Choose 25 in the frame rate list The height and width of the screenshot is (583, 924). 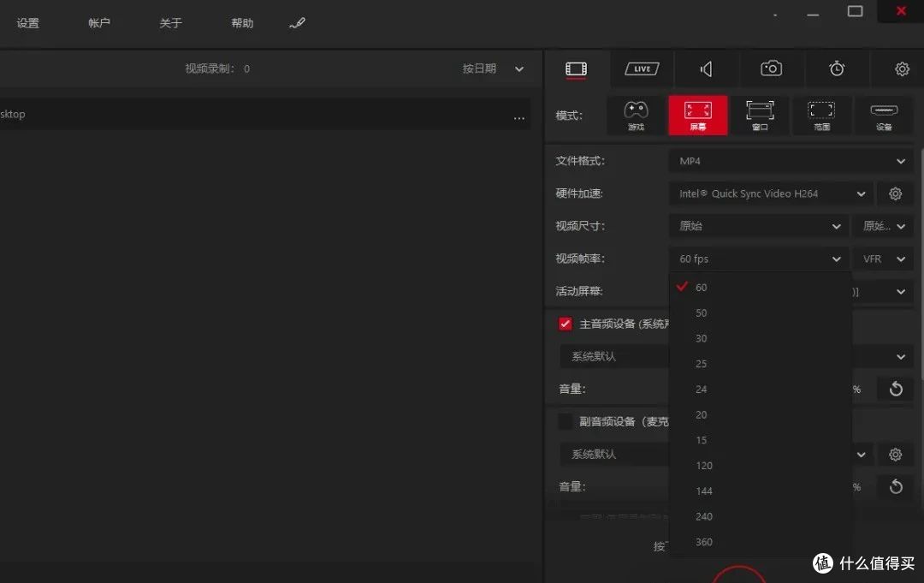(x=761, y=364)
